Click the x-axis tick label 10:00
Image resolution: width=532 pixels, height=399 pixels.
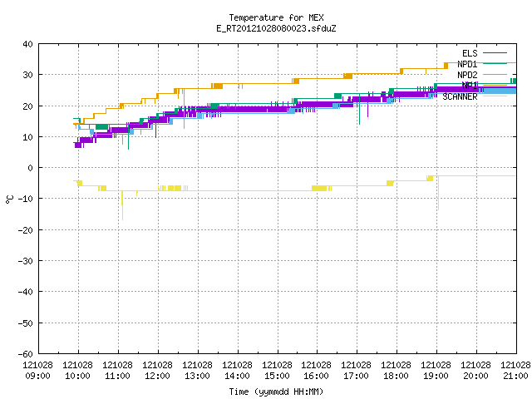tap(77, 376)
